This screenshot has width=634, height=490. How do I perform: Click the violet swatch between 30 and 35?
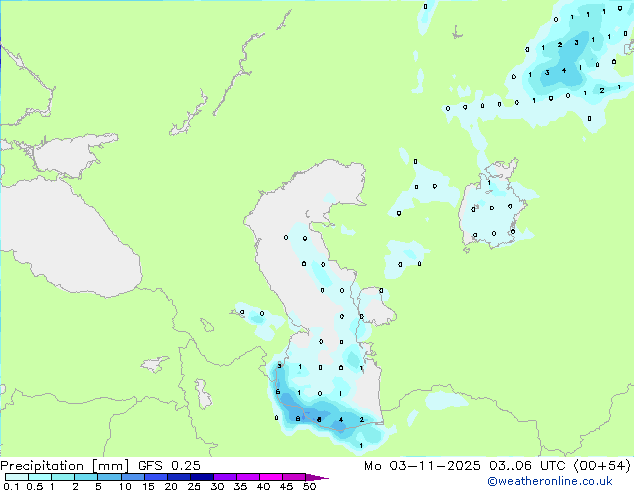point(225,477)
